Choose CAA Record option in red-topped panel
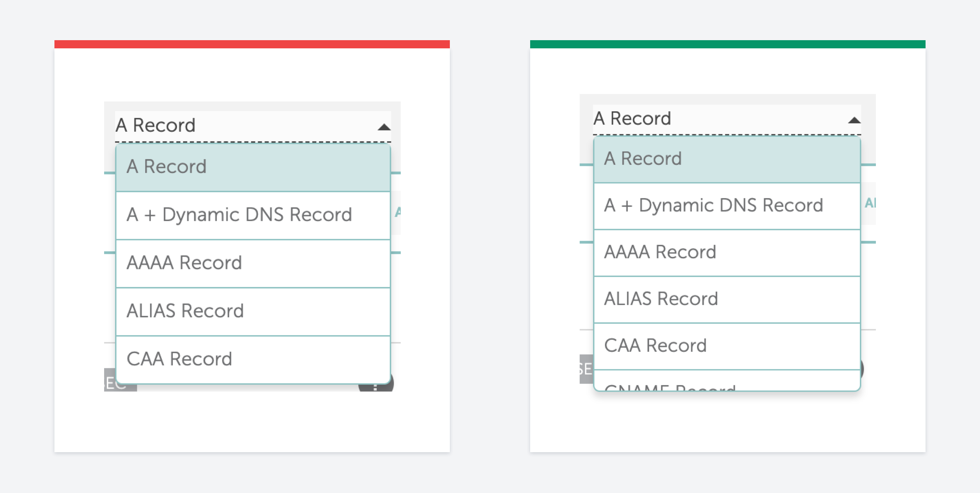The image size is (980, 493). [253, 360]
